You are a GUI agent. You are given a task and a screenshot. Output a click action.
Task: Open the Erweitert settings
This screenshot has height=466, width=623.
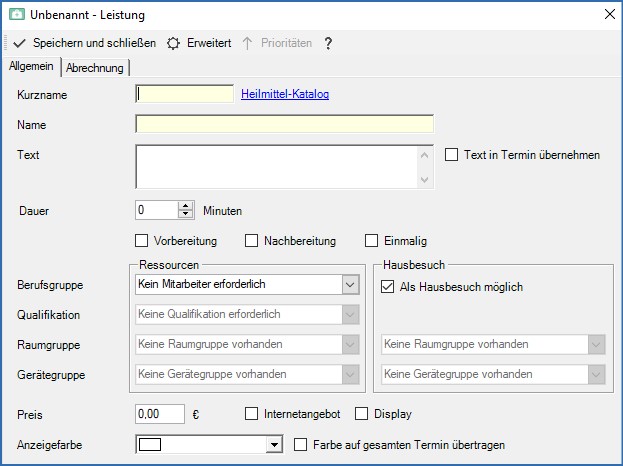point(199,43)
